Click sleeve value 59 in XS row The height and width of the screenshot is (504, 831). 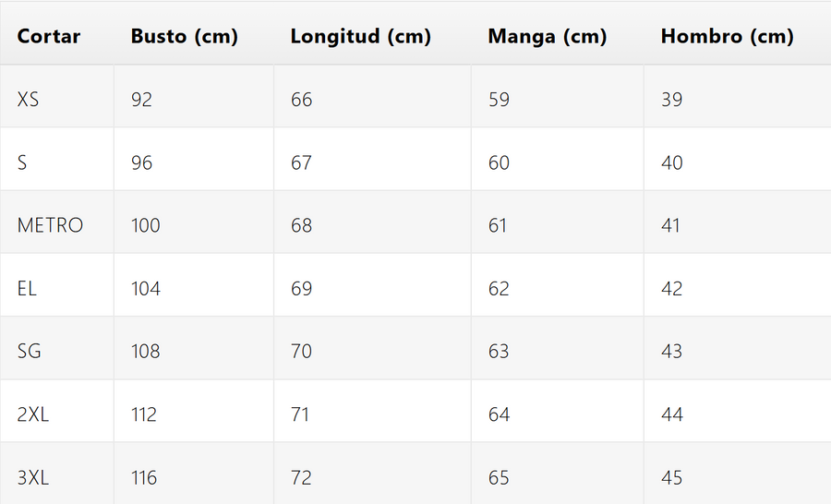[499, 100]
